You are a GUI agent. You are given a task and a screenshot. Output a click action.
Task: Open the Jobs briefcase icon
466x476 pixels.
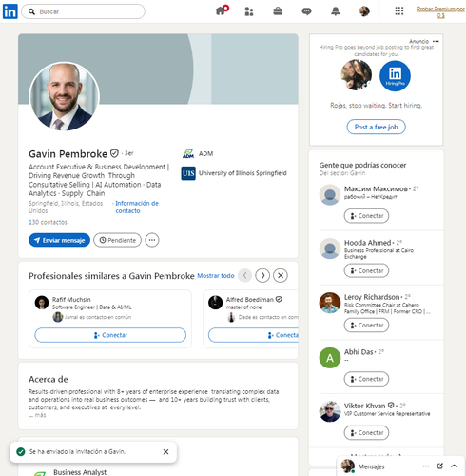click(278, 11)
